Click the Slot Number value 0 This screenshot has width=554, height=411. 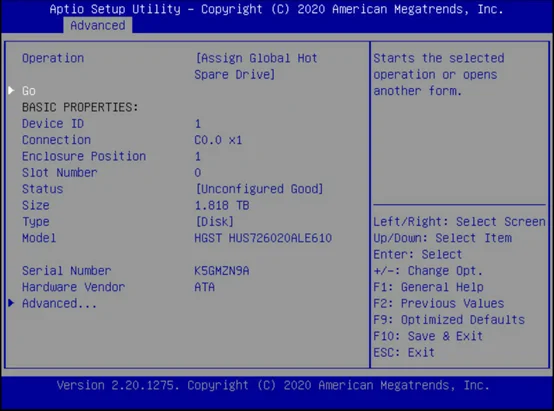[198, 172]
